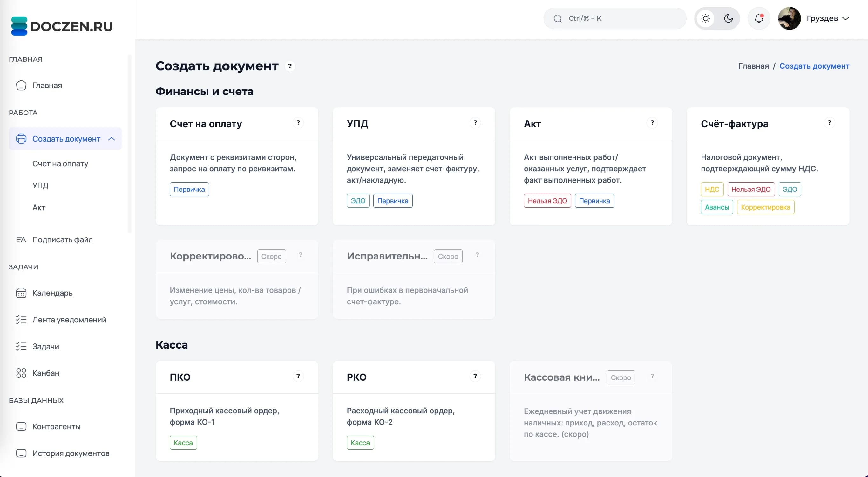Select Акт in the sidebar submenu
The image size is (868, 477).
tap(39, 207)
